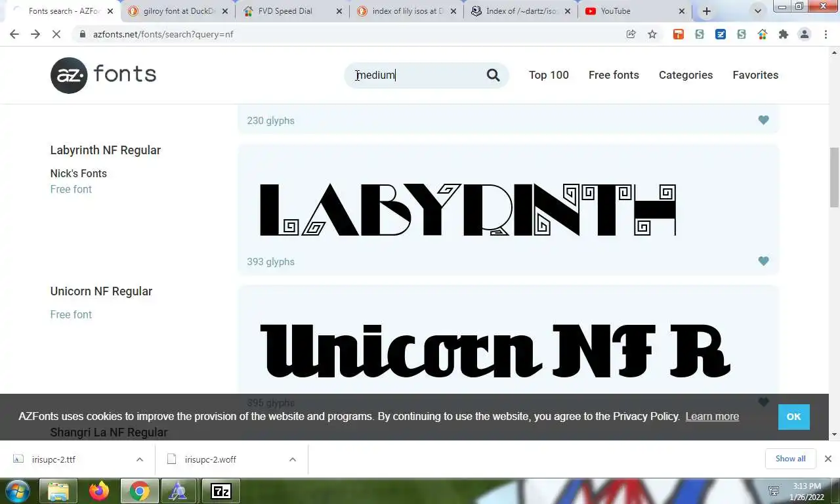Close the FVD Speed Dial tab
This screenshot has width=840, height=504.
(x=339, y=11)
